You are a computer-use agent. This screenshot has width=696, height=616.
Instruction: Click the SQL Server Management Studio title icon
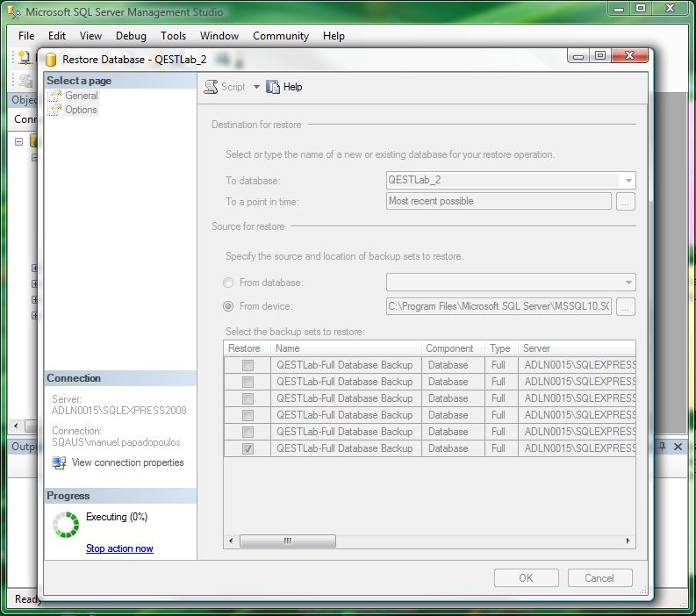tap(13, 12)
